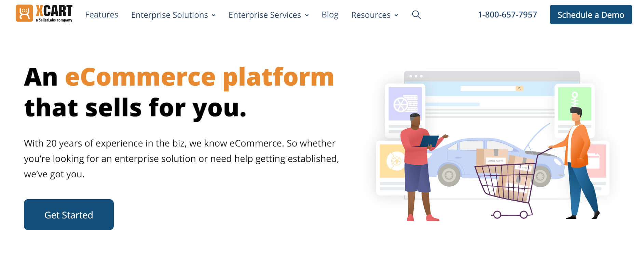Screen dimensions: 644x254
Task: Click the orange search button in mockup
Action: click(519, 89)
